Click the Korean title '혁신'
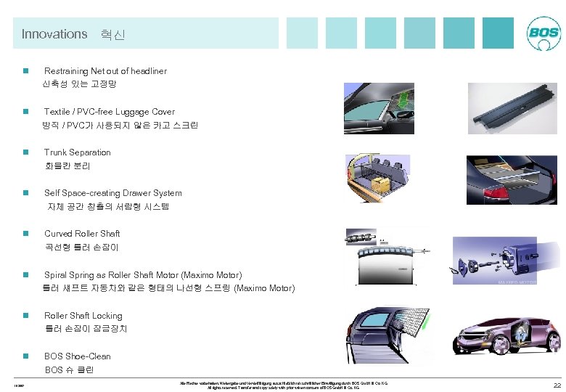Image resolution: width=566 pixels, height=392 pixels. (113, 35)
